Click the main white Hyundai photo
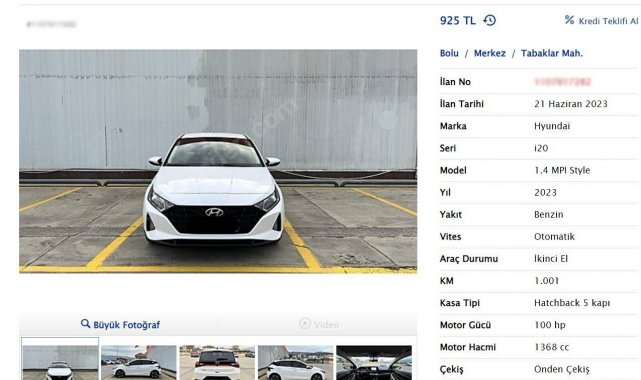Screen dimensions: 641x380 (x=218, y=161)
